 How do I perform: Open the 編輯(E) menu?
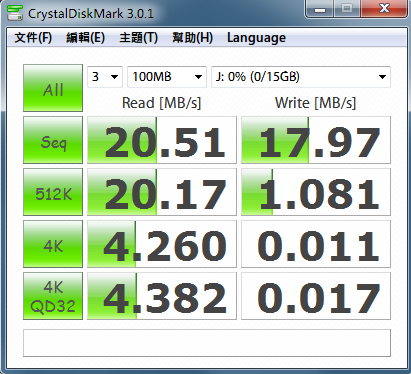(86, 37)
